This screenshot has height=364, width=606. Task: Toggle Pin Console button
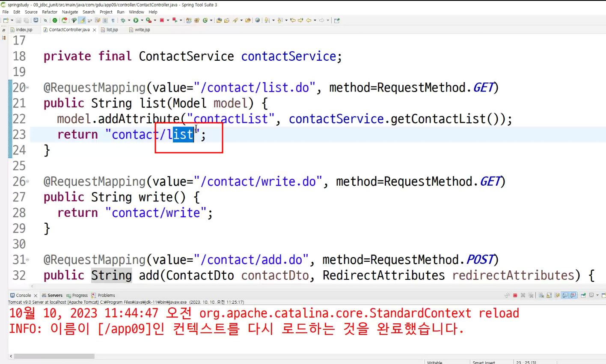click(x=583, y=295)
